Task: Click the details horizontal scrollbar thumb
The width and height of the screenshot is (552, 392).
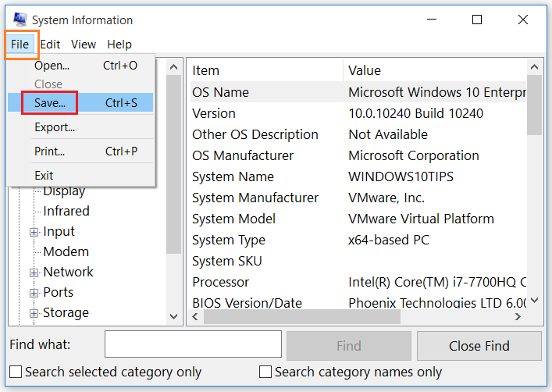Action: [x=302, y=316]
